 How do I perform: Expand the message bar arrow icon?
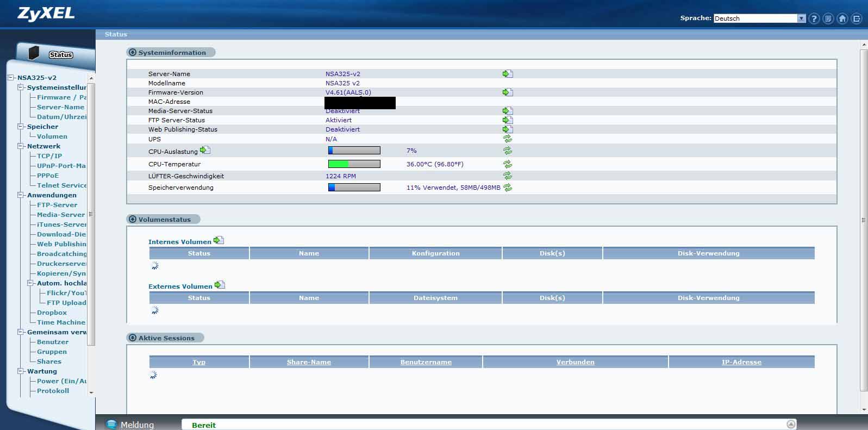(x=791, y=424)
